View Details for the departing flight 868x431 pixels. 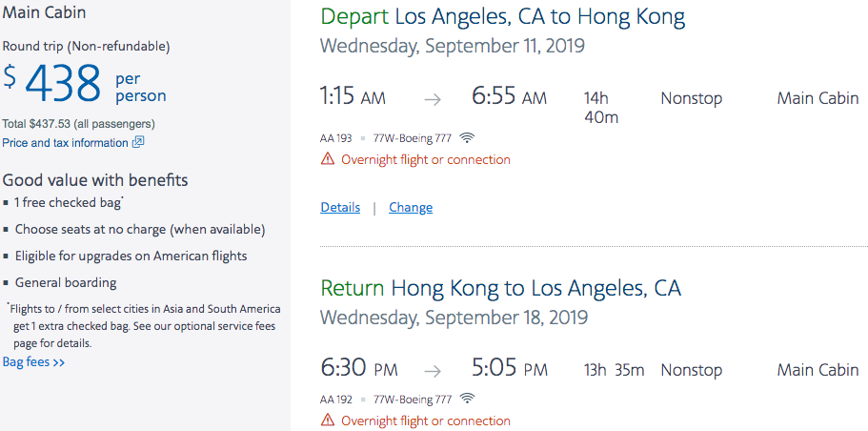(340, 207)
